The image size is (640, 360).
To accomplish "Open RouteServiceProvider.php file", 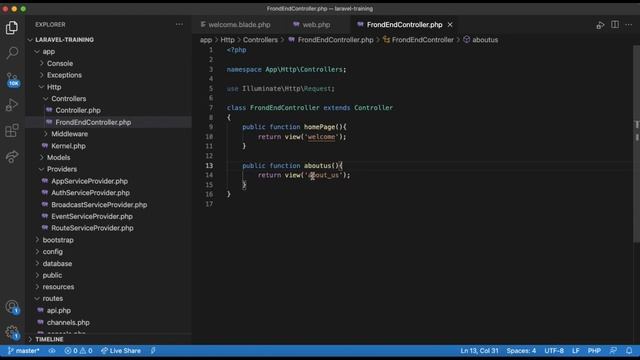I will (x=92, y=228).
